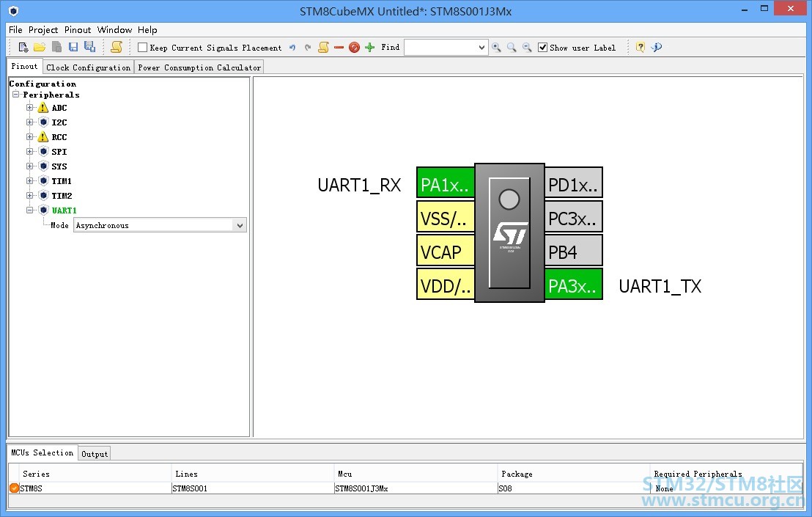Image resolution: width=812 pixels, height=517 pixels.
Task: Undo the last pinout change
Action: pos(292,48)
